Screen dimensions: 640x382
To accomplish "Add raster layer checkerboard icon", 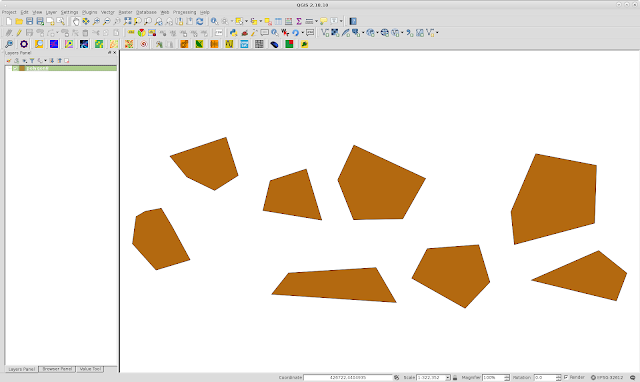I will click(x=335, y=33).
